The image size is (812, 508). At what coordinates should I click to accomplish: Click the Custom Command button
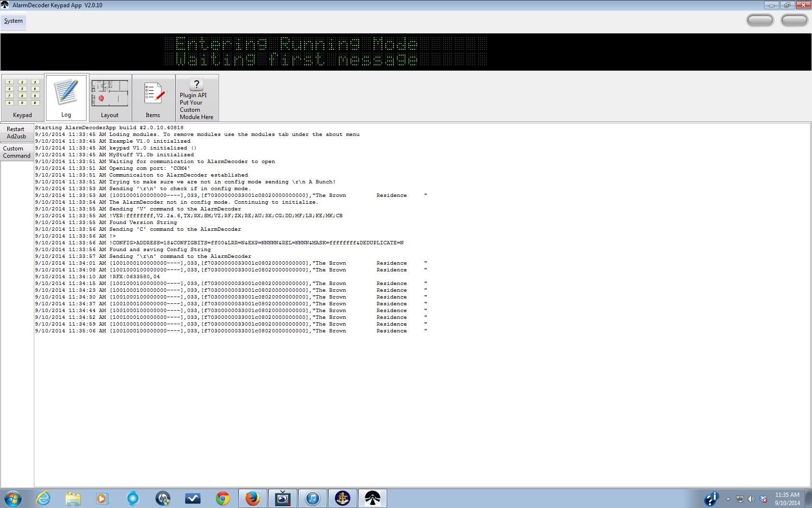[16, 152]
